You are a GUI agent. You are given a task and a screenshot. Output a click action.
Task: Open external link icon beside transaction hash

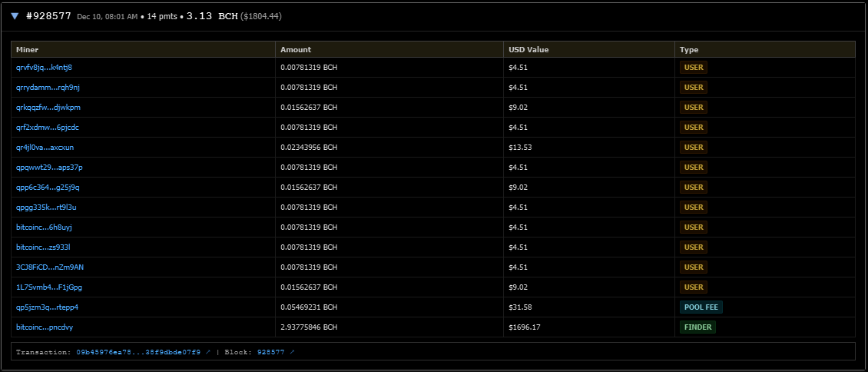(x=208, y=352)
